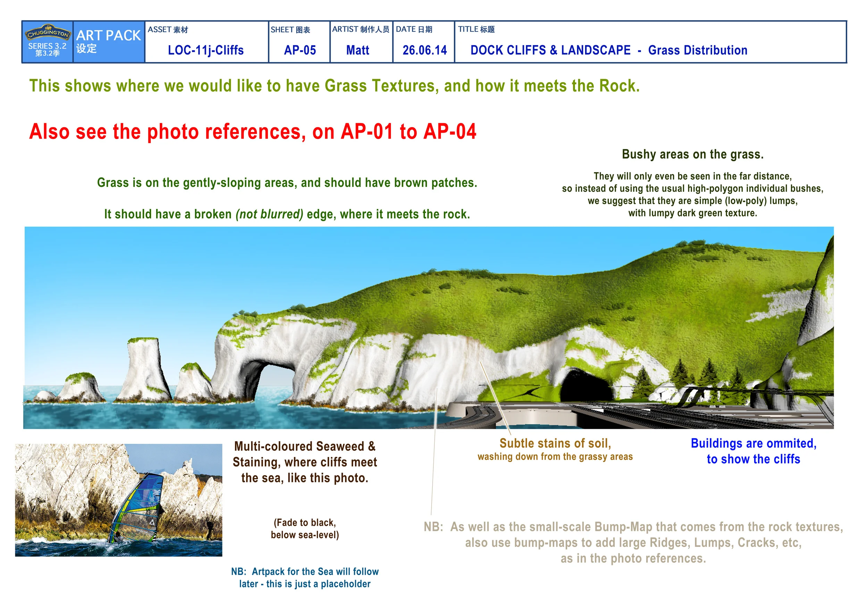Image resolution: width=868 pixels, height=614 pixels.
Task: Click the 'Bushy areas on the grass.' heading
Action: 693,154
